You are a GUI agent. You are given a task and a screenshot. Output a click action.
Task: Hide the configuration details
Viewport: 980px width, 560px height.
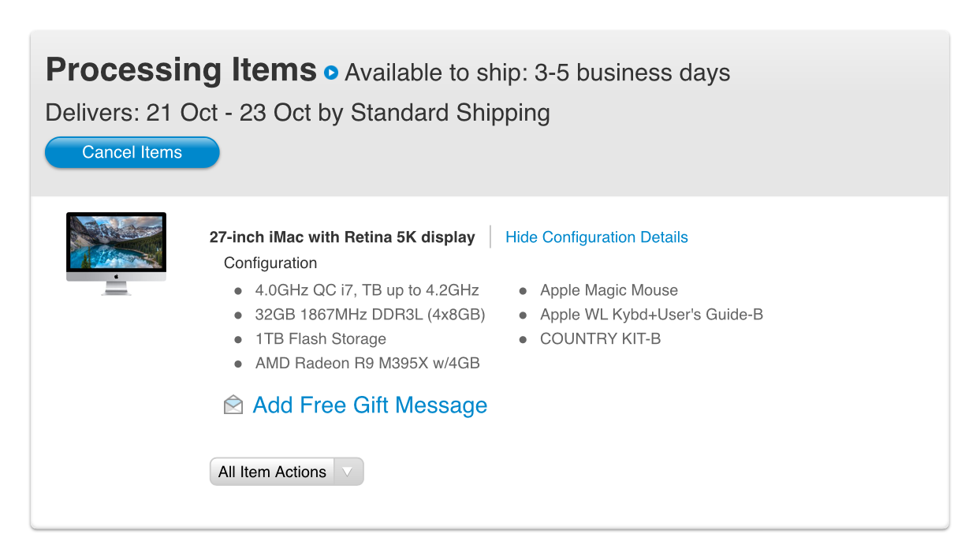[596, 237]
